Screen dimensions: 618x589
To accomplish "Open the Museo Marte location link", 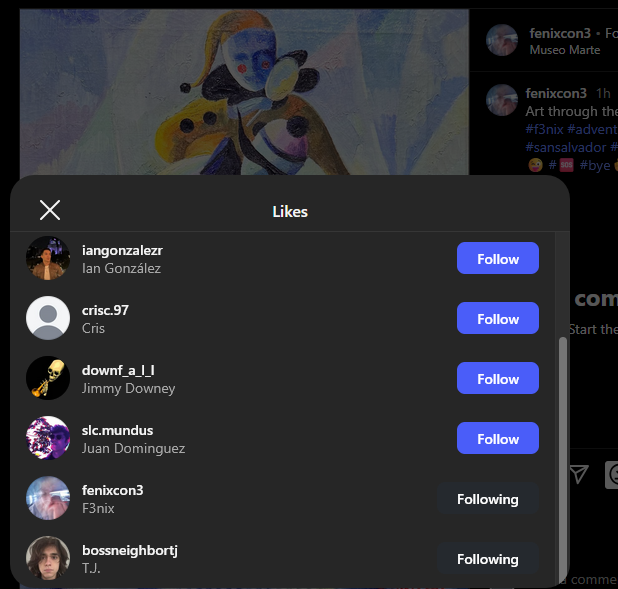I will pyautogui.click(x=565, y=50).
